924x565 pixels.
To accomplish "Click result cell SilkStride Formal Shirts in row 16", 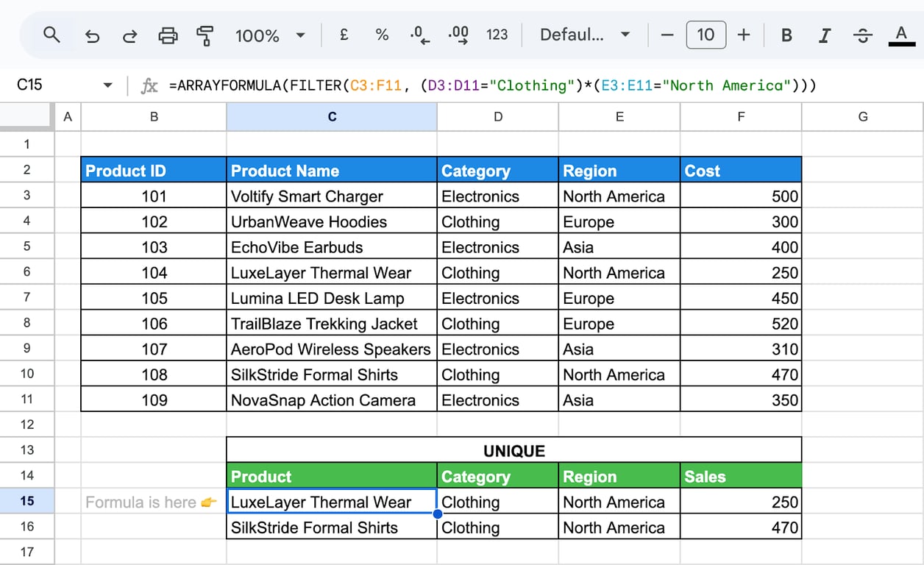I will pyautogui.click(x=332, y=527).
